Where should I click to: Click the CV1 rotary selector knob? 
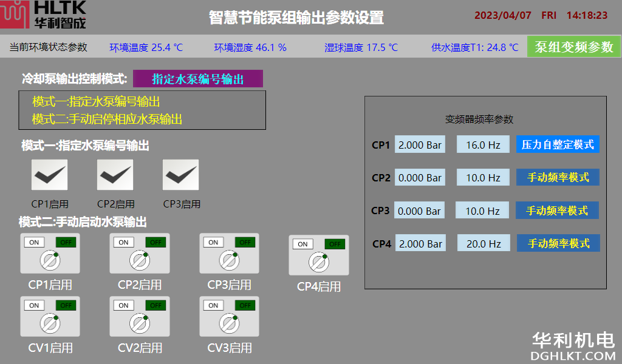point(50,323)
